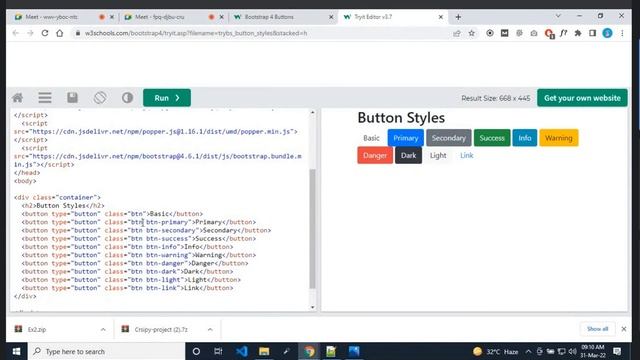Click the blue Primary button
Image resolution: width=640 pixels, height=360 pixels.
point(406,138)
